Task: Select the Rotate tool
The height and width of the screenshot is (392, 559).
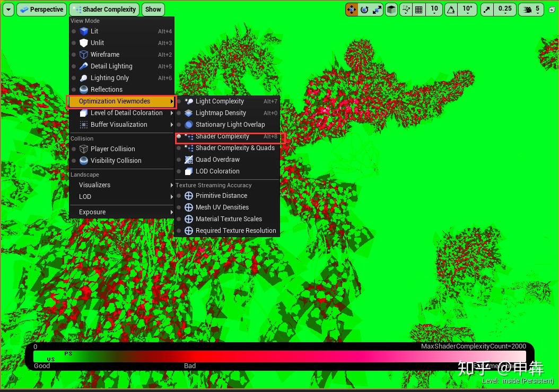Action: pos(365,10)
